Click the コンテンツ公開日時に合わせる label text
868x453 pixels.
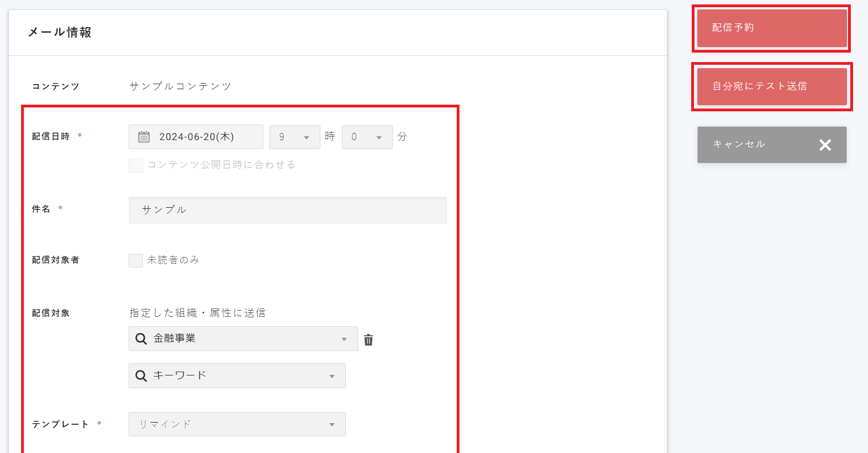coord(221,165)
